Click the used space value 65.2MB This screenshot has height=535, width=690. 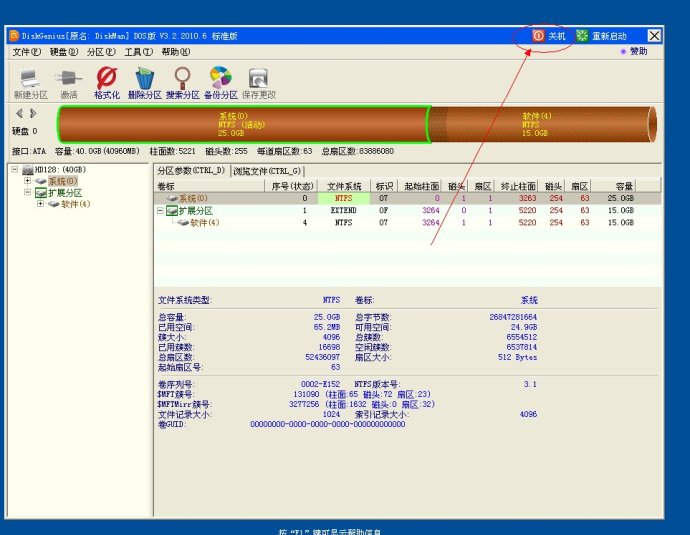point(327,327)
